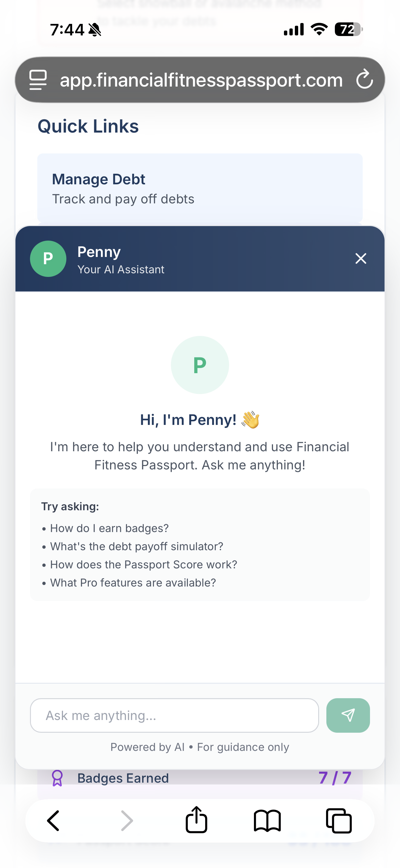
Task: Tap the send message icon
Action: click(348, 715)
